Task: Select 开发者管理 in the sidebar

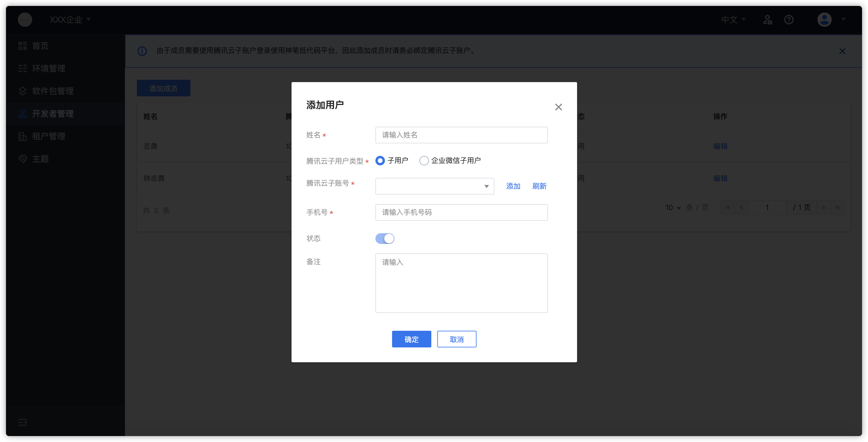Action: [65, 114]
